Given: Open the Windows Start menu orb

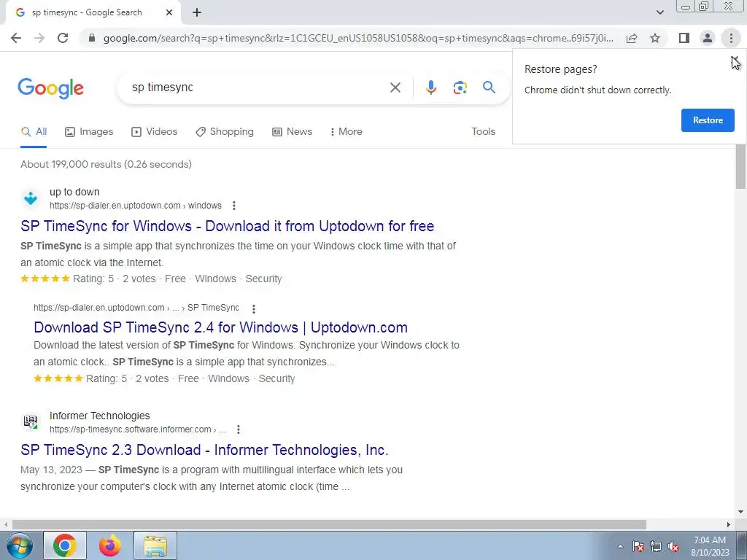Looking at the screenshot, I should pyautogui.click(x=20, y=545).
